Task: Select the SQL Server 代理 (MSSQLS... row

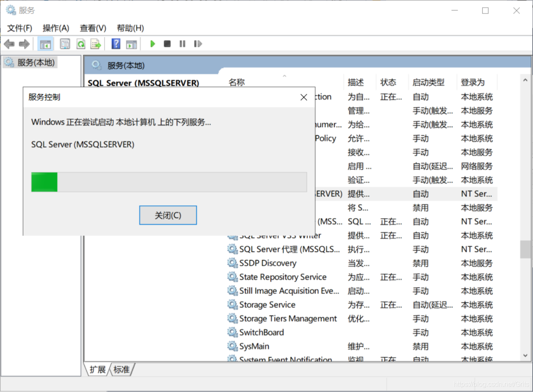Action: click(x=362, y=249)
